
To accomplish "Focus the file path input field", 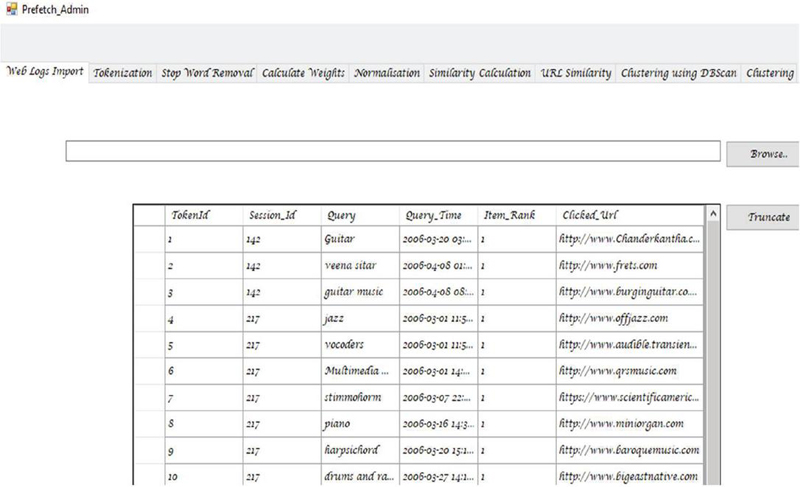I will (x=393, y=151).
